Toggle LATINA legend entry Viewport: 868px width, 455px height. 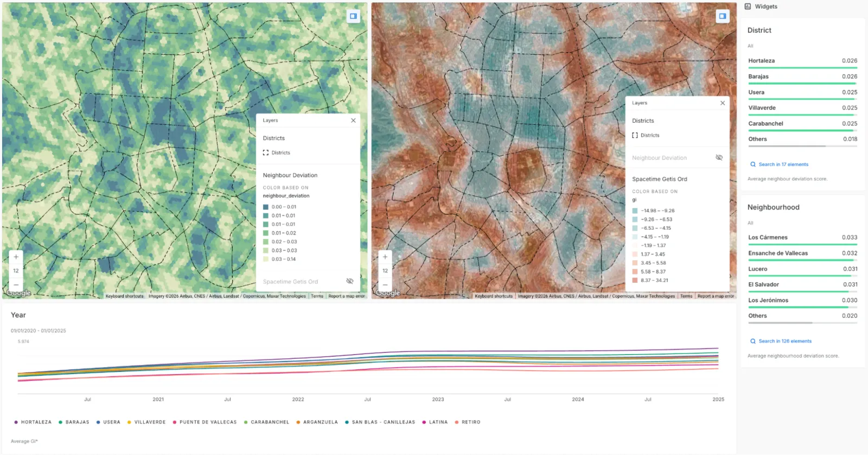pos(435,422)
